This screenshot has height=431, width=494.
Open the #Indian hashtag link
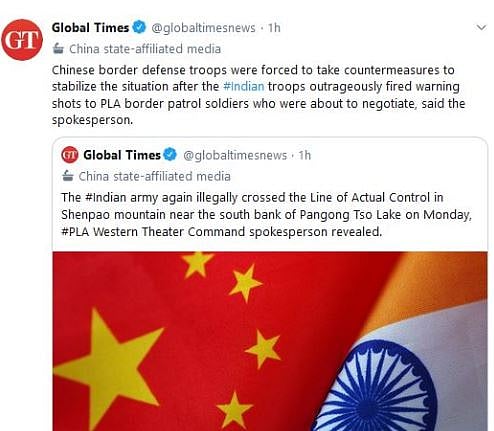(244, 87)
